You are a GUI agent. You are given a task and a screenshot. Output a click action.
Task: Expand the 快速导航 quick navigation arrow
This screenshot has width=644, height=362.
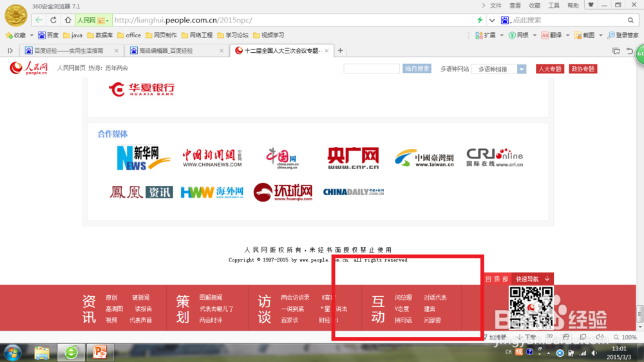pos(547,279)
